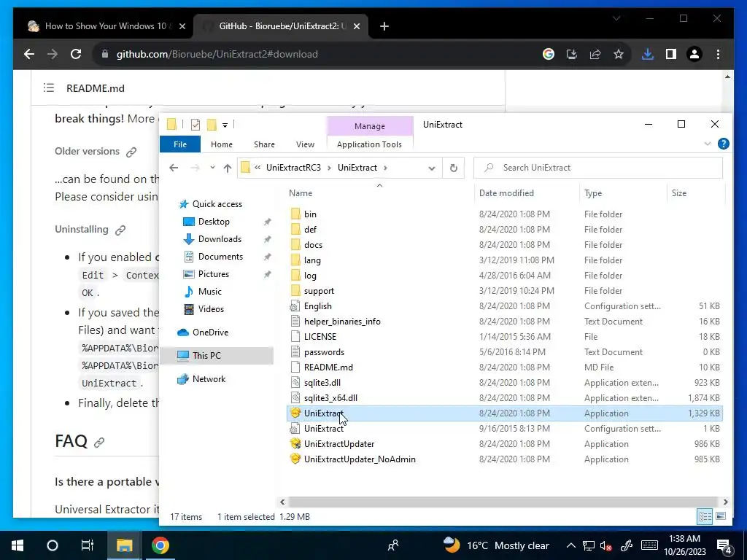Open new Chrome tab
Viewport: 747px width, 560px height.
pyautogui.click(x=384, y=26)
